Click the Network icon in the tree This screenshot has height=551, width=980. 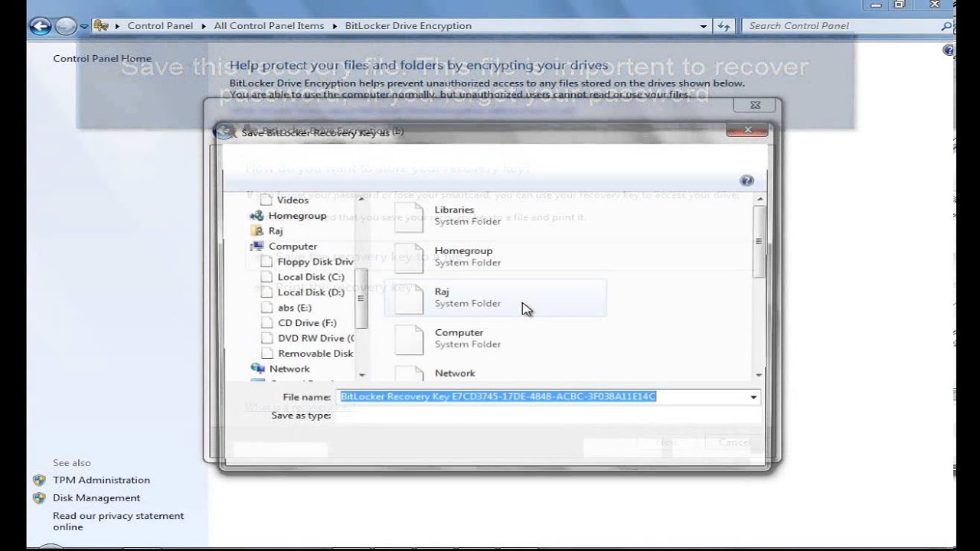coord(257,369)
